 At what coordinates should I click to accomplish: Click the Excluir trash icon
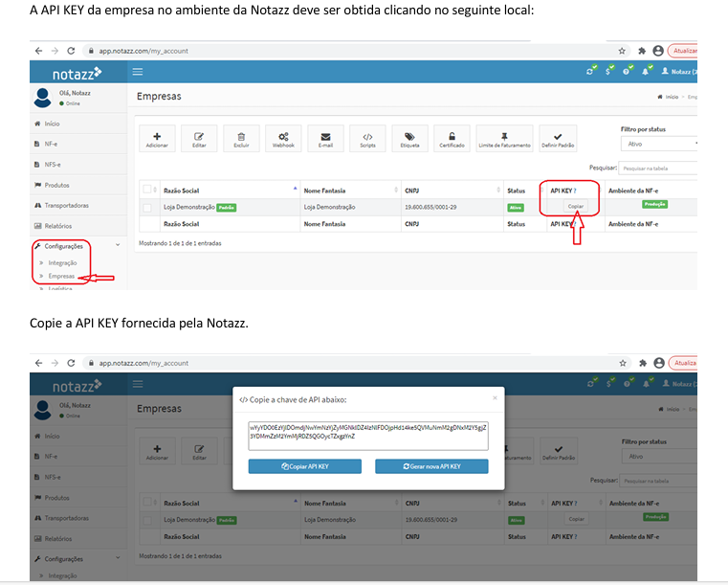(x=241, y=139)
